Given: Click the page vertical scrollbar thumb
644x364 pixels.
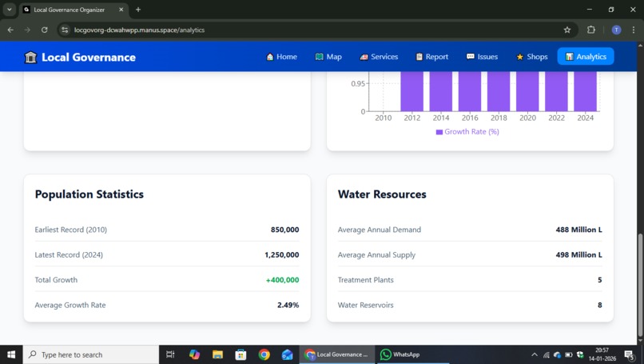Looking at the screenshot, I should 640,286.
